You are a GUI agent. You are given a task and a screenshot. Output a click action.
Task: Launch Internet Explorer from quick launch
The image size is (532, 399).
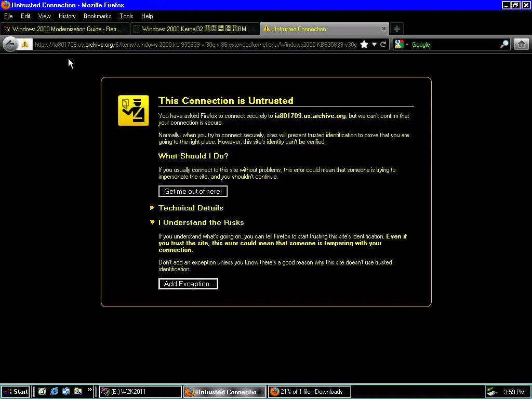tap(54, 392)
